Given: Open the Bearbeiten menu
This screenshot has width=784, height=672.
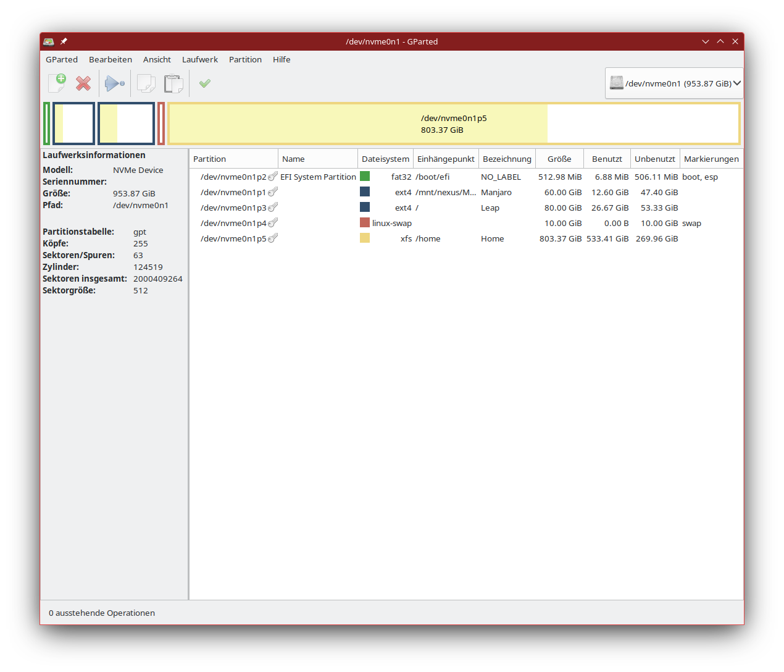Looking at the screenshot, I should coord(111,59).
